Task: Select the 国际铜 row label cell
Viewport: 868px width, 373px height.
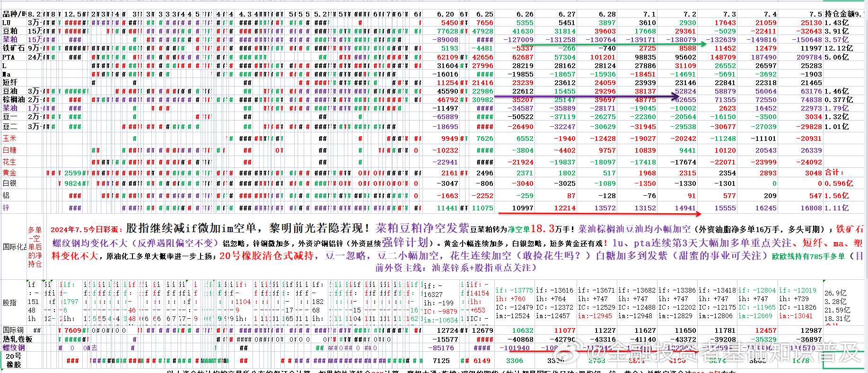Action: [x=14, y=330]
